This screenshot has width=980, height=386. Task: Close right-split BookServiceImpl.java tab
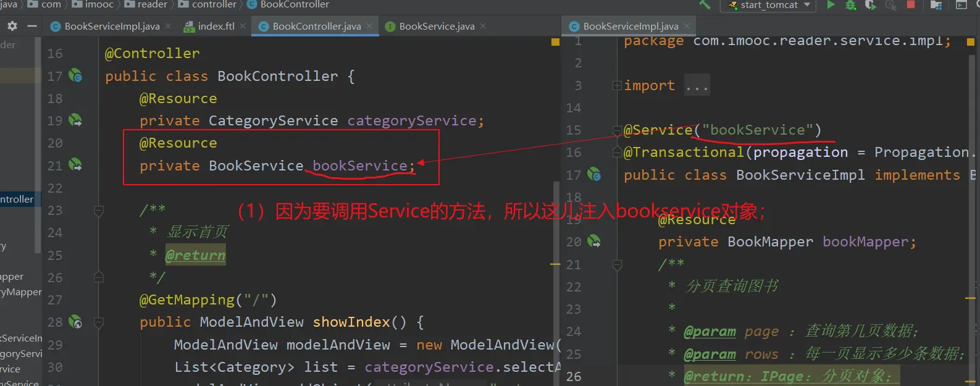[687, 26]
